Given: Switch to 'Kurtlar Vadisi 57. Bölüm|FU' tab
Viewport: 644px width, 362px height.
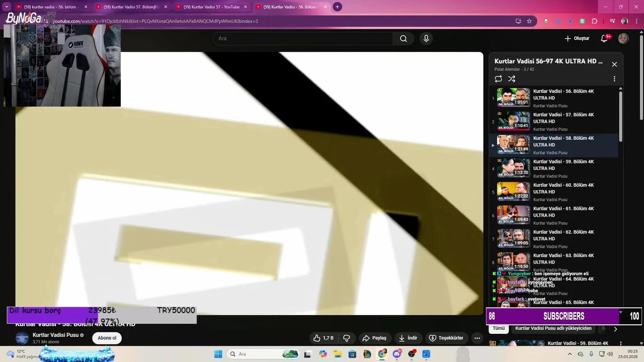Looking at the screenshot, I should [x=132, y=7].
